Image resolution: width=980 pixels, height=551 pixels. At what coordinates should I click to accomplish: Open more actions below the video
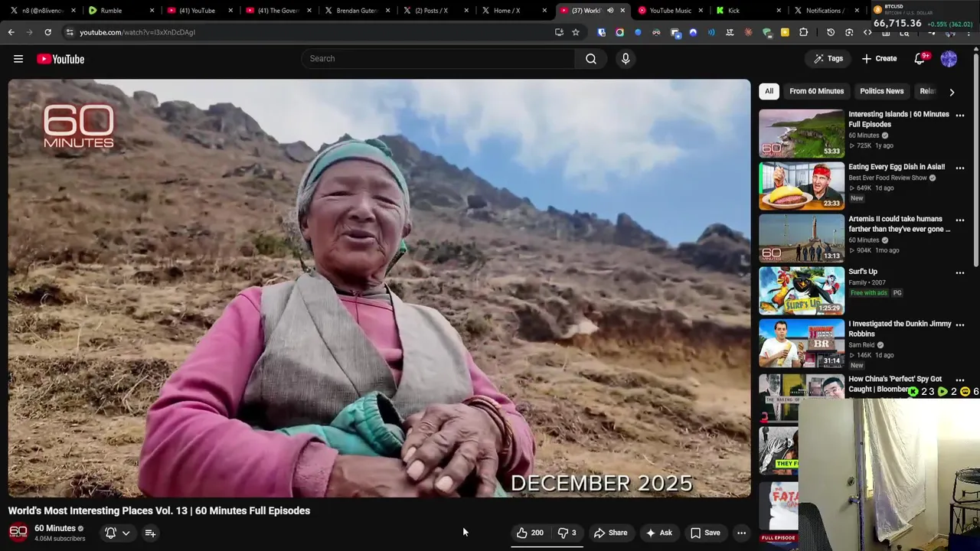[x=741, y=533]
